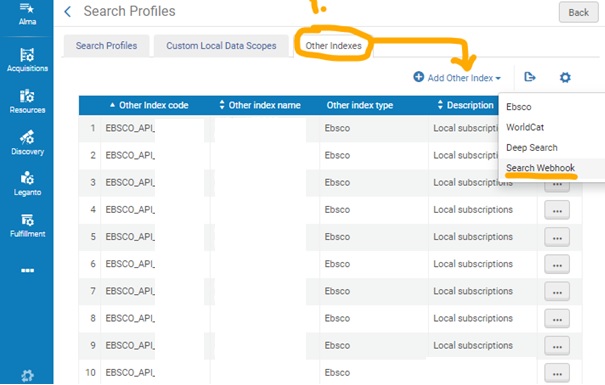Open row 5 actions ellipsis button

tap(557, 237)
